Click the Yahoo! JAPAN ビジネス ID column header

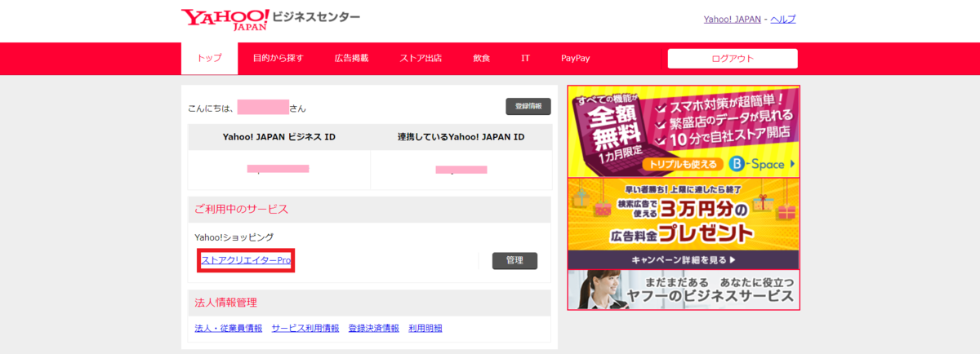point(279,137)
